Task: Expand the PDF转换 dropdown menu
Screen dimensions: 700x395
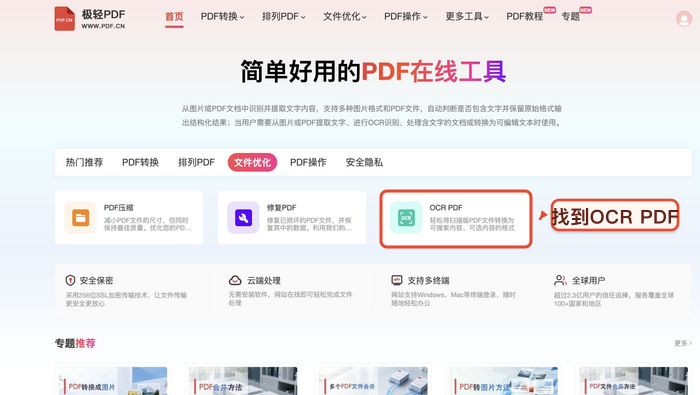Action: pos(222,17)
